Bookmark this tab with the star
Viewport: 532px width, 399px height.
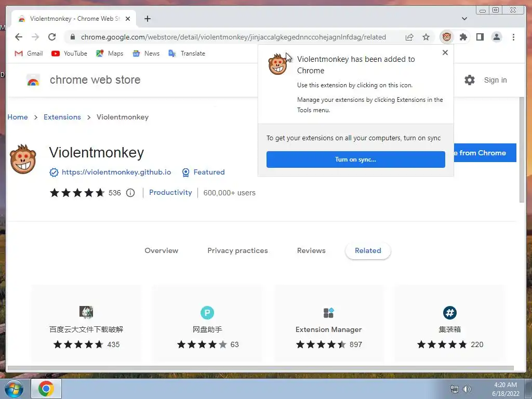(x=426, y=37)
